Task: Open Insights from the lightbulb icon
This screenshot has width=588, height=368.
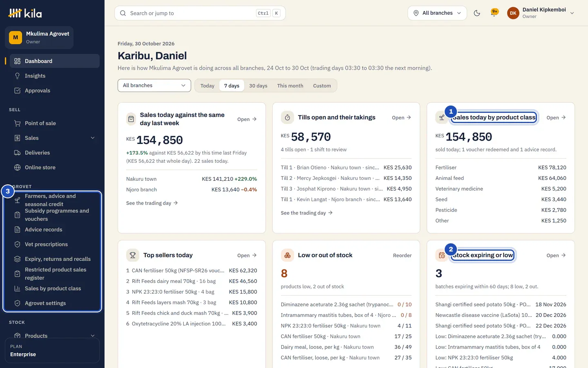Action: click(x=17, y=76)
